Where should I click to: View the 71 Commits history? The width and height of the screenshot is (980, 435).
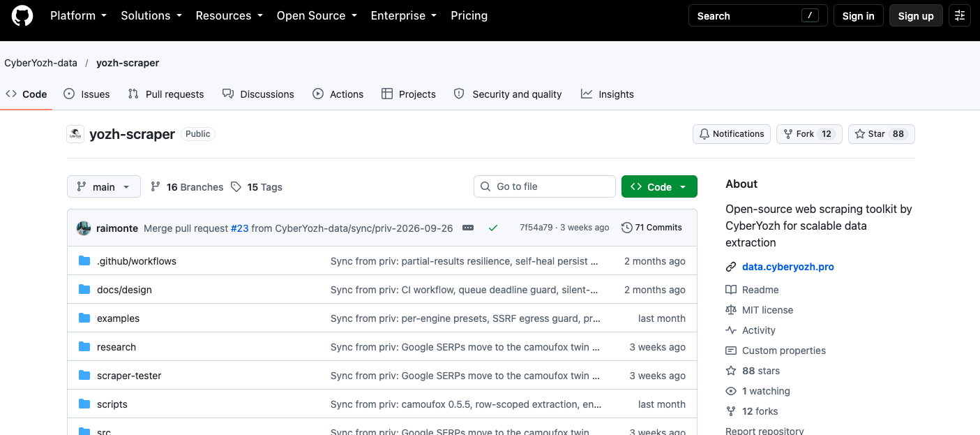tap(651, 228)
